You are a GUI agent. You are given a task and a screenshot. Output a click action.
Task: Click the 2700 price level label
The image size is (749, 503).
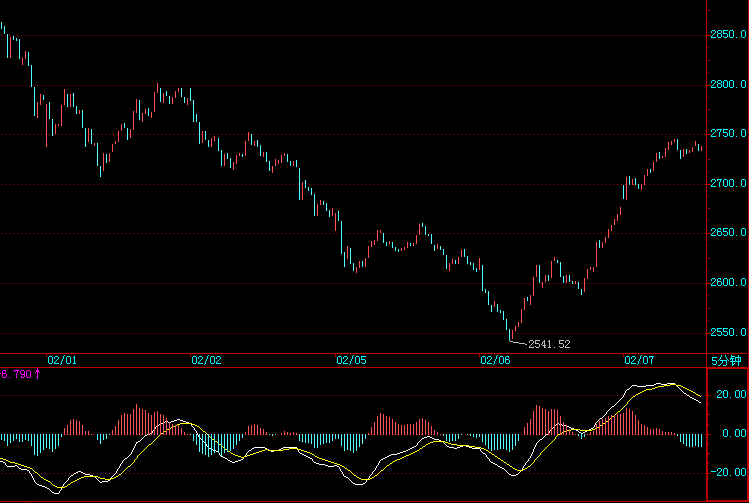[729, 184]
